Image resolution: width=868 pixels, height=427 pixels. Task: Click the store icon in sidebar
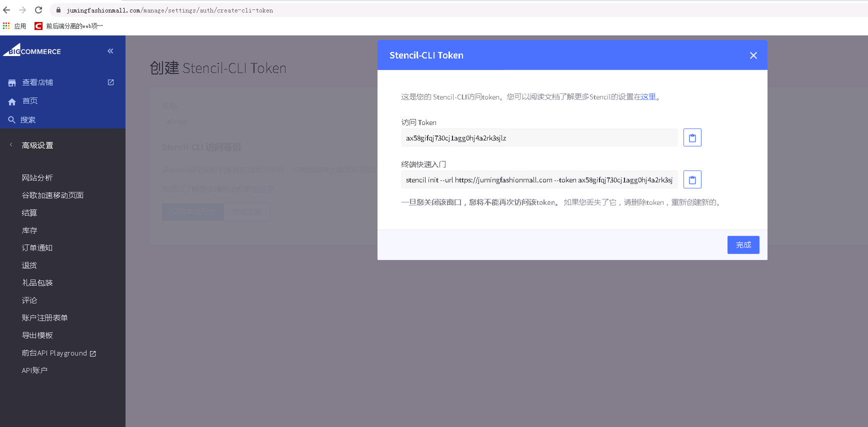click(x=12, y=83)
